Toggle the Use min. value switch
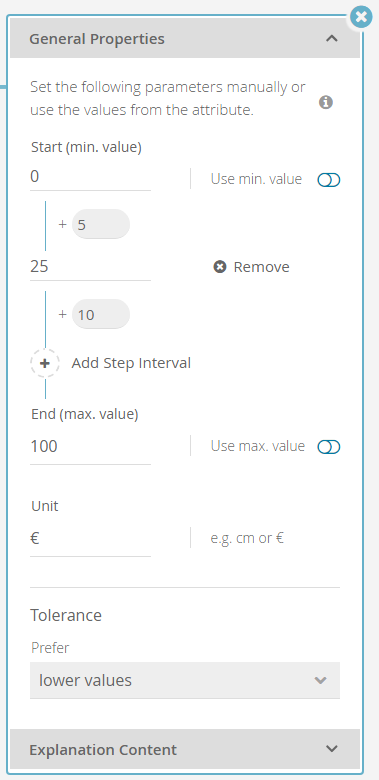 click(x=329, y=180)
